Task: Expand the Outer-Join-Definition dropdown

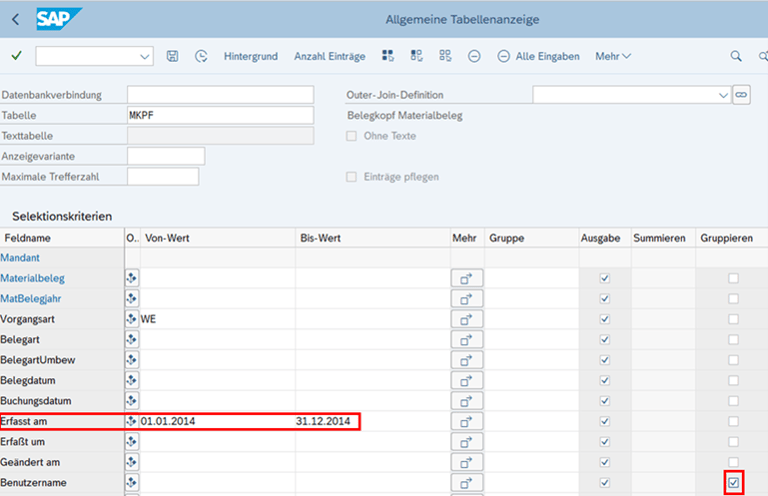Action: [x=723, y=95]
